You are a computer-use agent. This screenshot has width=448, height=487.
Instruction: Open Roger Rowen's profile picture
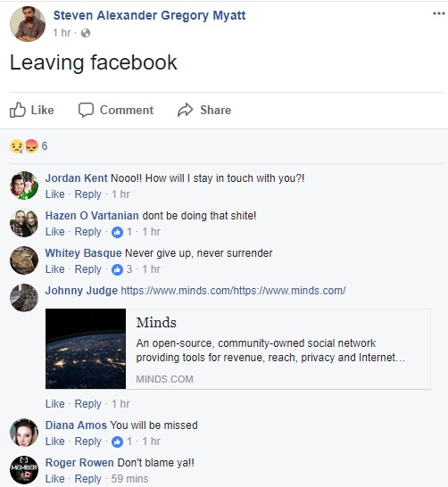pyautogui.click(x=24, y=470)
